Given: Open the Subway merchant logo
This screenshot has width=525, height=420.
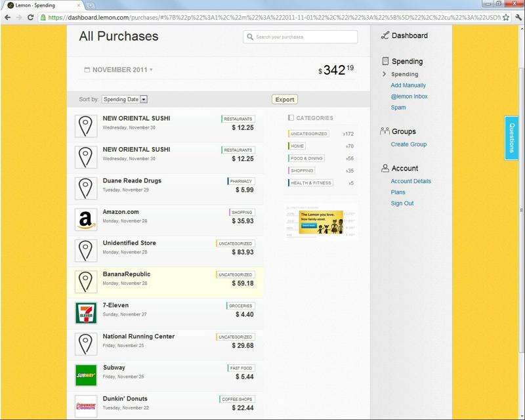Looking at the screenshot, I should [86, 375].
